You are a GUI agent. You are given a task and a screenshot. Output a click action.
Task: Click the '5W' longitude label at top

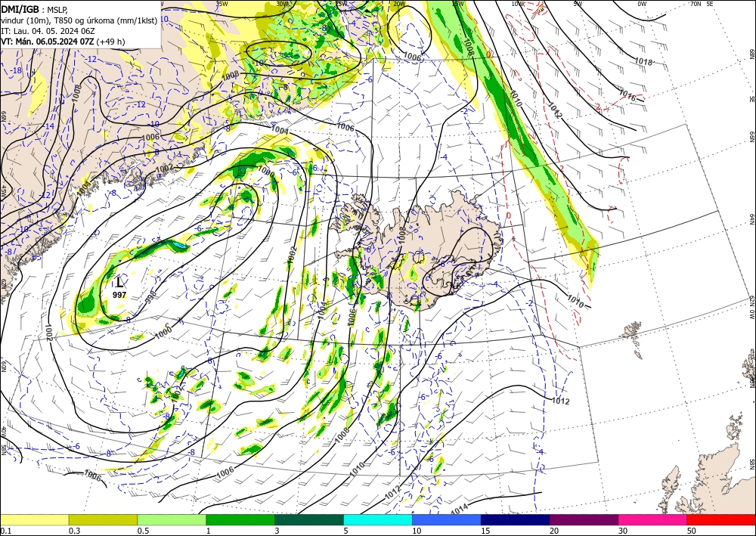[578, 4]
